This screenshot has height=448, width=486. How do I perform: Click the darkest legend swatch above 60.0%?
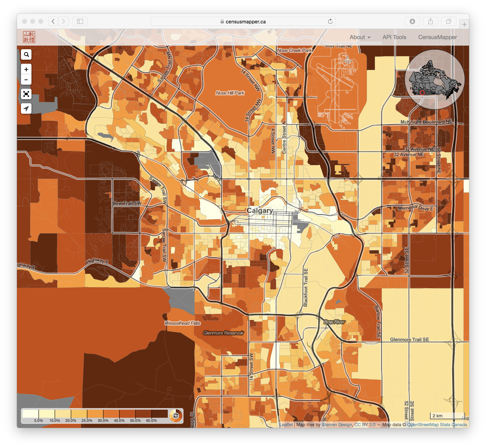[160, 414]
